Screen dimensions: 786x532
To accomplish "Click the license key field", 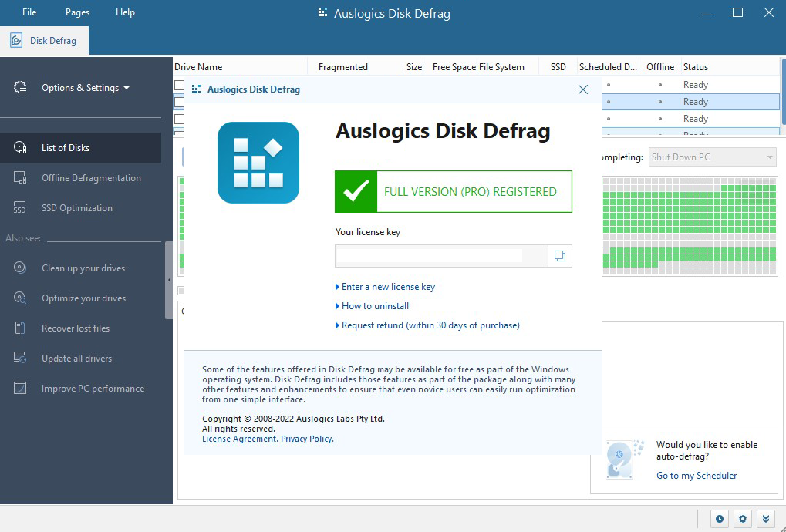I will coord(441,256).
